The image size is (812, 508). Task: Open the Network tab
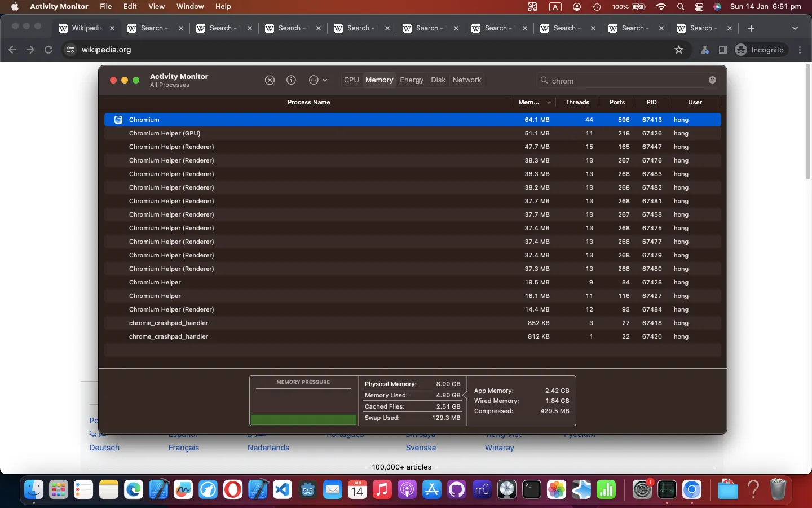pyautogui.click(x=467, y=80)
